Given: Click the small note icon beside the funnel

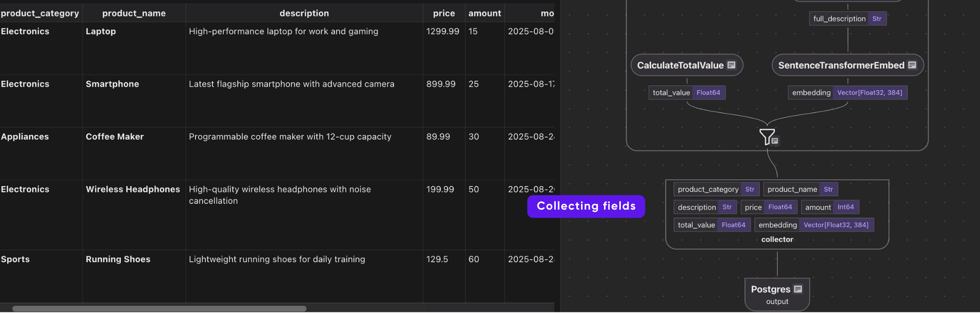Looking at the screenshot, I should click(775, 140).
